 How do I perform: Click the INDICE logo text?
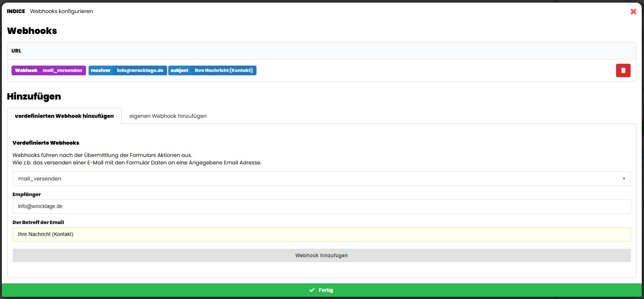tap(16, 11)
